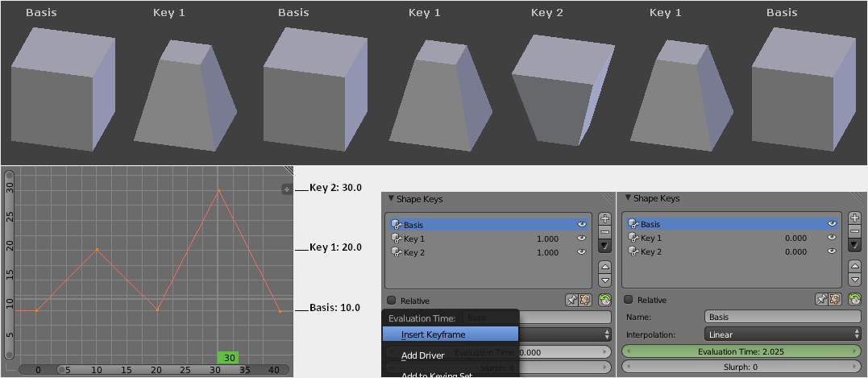868x378 pixels.
Task: Open shape key specials menu in right panel
Action: tap(855, 244)
